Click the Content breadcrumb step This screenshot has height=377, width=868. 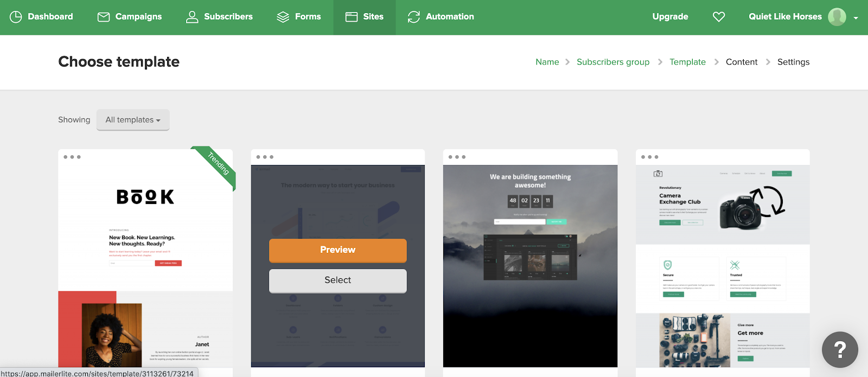[742, 62]
